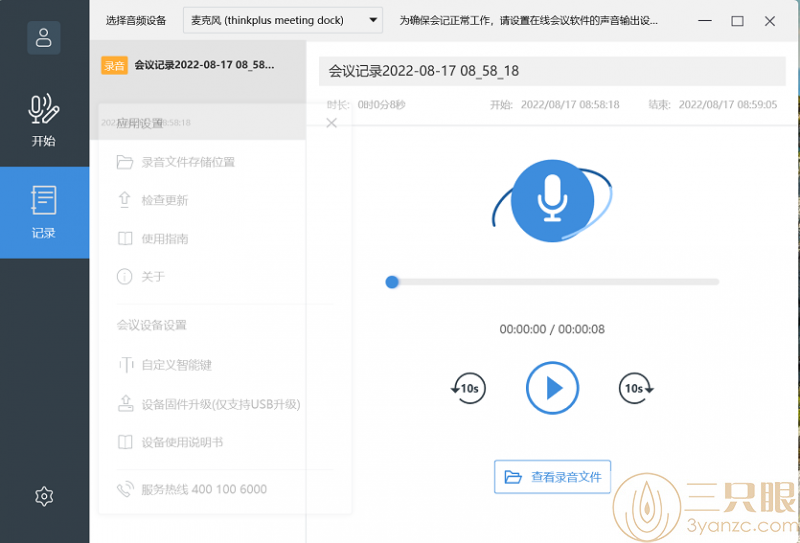This screenshot has width=800, height=543.
Task: Select 检查更新 to check updates
Action: (164, 200)
